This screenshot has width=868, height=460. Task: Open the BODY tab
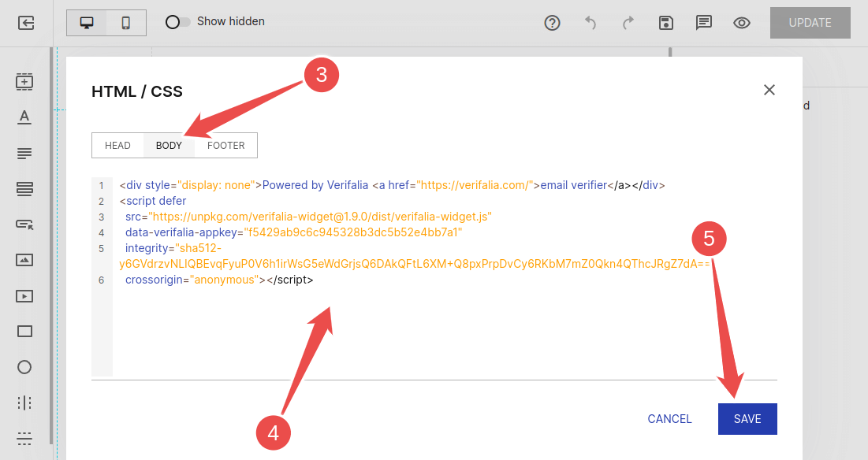pyautogui.click(x=168, y=145)
